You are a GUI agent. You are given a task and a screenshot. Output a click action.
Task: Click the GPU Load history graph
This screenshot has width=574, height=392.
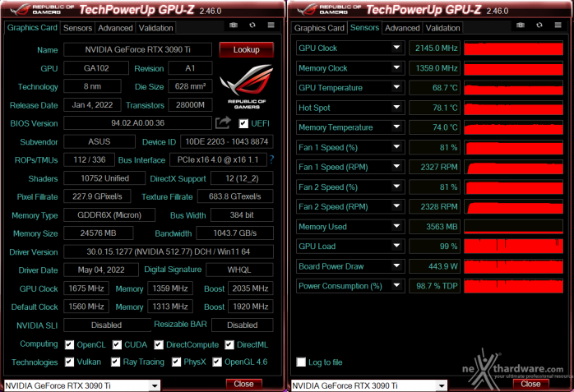[513, 246]
